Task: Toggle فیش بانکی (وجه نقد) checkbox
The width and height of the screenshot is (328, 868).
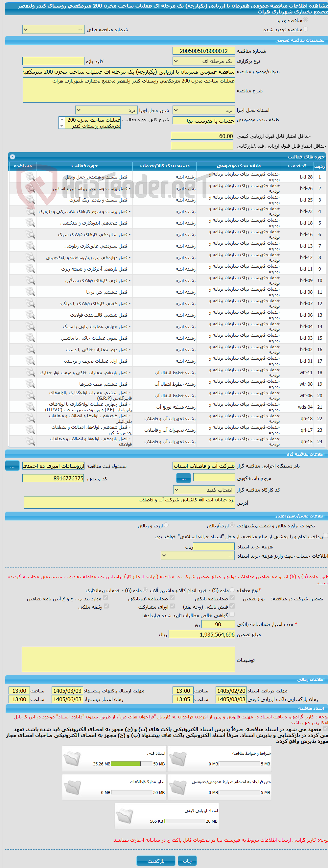Action: (232, 606)
